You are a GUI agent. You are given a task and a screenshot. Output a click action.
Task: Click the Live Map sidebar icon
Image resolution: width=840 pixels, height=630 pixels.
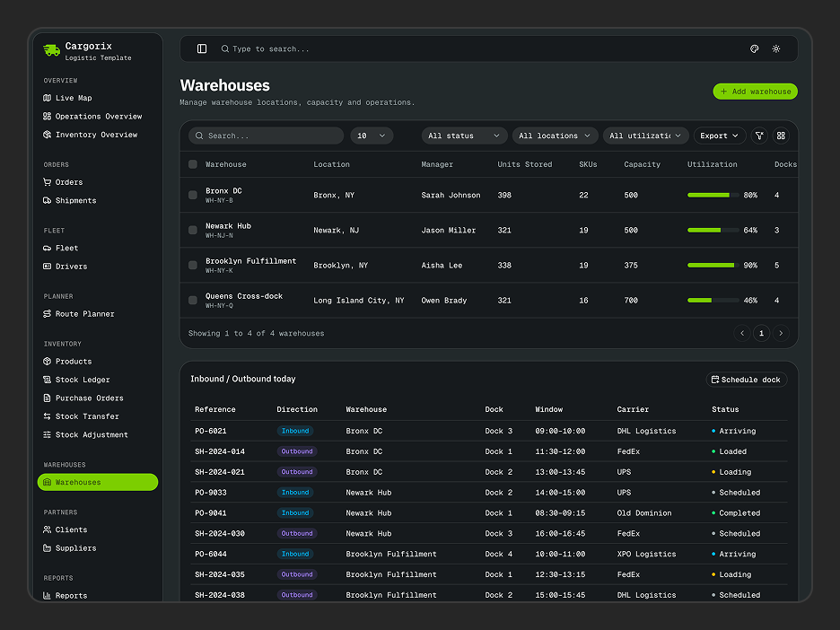tap(48, 98)
